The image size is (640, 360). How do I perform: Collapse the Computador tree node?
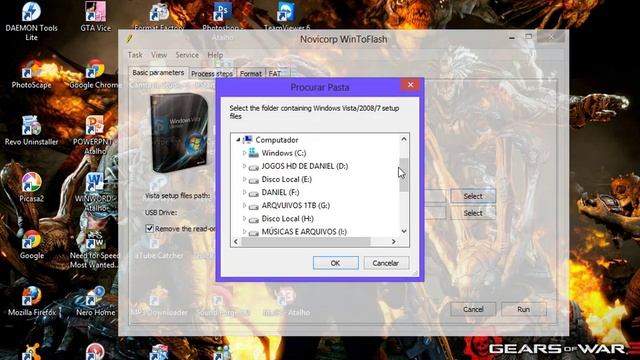[238, 140]
